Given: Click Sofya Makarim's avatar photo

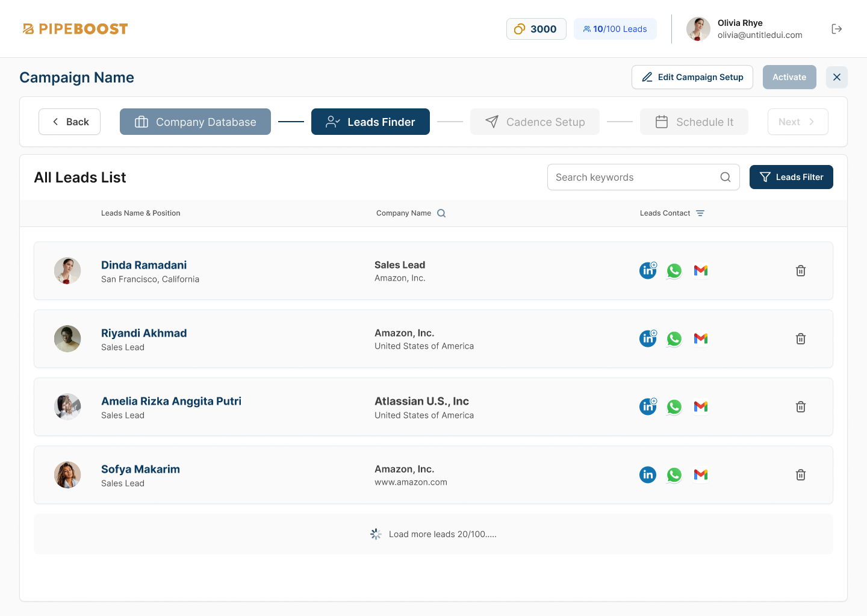Looking at the screenshot, I should point(67,475).
